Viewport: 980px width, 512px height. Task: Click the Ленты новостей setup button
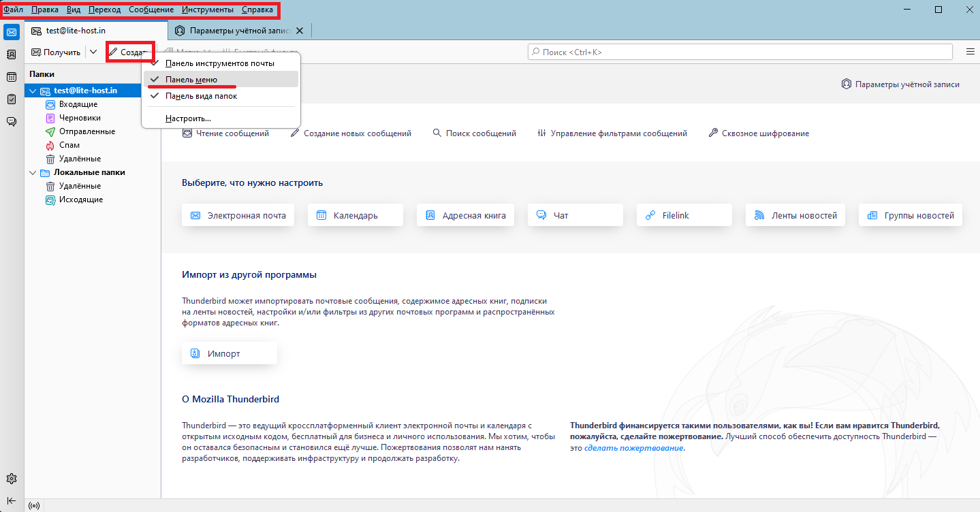pos(795,215)
